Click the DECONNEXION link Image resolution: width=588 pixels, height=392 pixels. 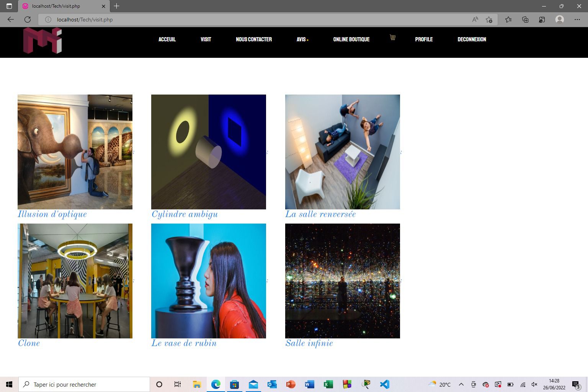pos(472,39)
